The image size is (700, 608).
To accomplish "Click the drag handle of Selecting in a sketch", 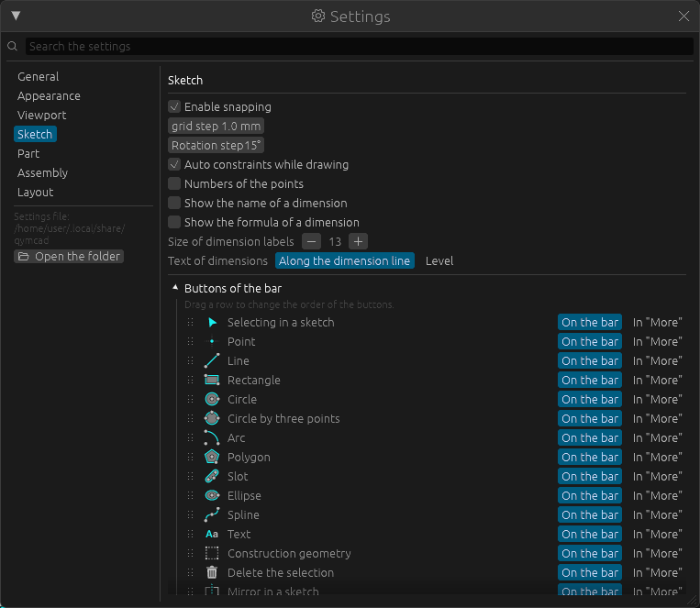I will (x=190, y=322).
